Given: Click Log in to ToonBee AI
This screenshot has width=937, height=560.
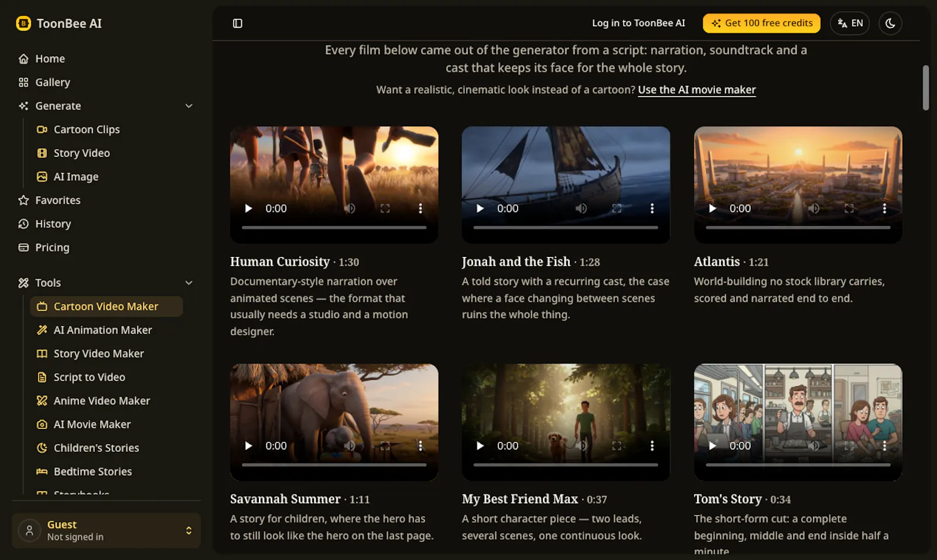Looking at the screenshot, I should 638,23.
